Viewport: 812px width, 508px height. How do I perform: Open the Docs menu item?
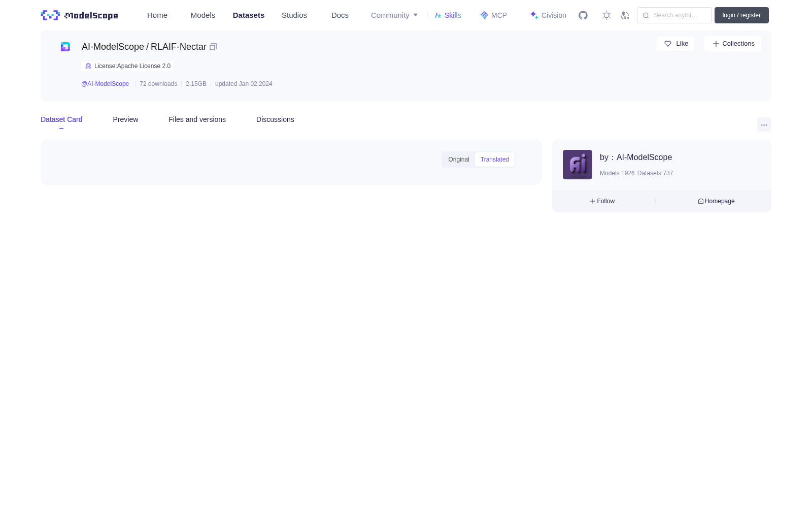pyautogui.click(x=340, y=15)
